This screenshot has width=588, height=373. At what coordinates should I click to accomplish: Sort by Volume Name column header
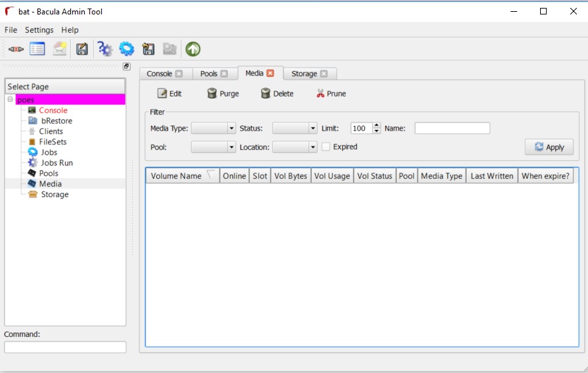182,176
